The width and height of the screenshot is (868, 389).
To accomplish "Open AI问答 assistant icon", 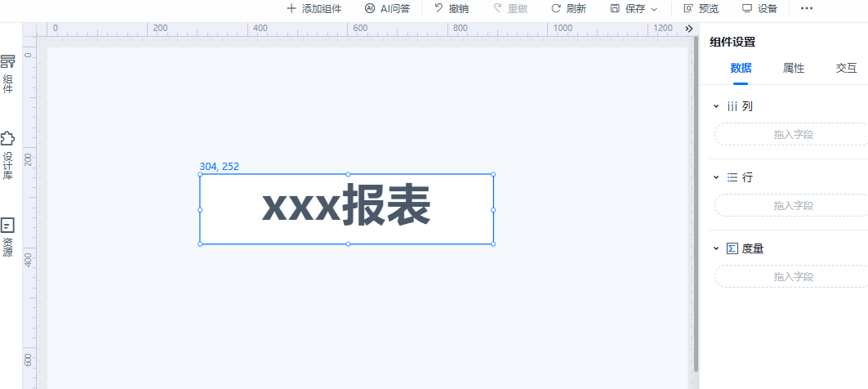I will coord(370,8).
